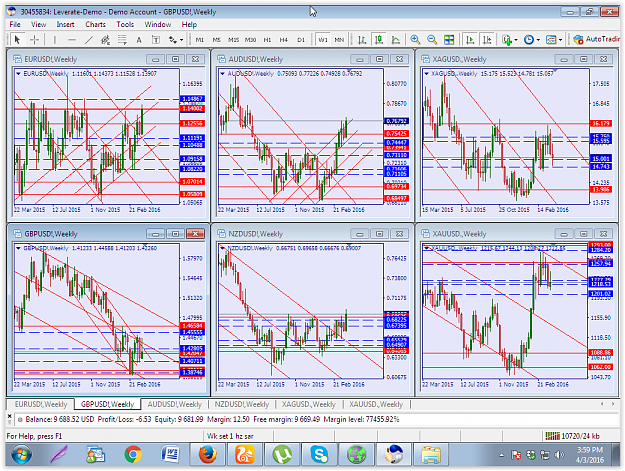625x471 pixels.
Task: Click the triangle beside AUDUSD chart label
Action: [222, 74]
